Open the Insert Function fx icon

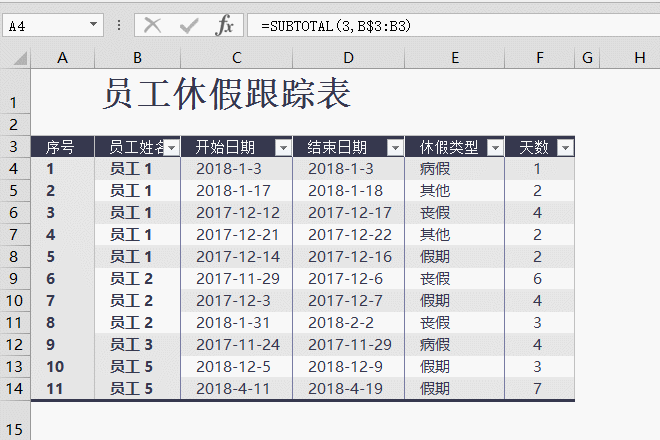(224, 26)
